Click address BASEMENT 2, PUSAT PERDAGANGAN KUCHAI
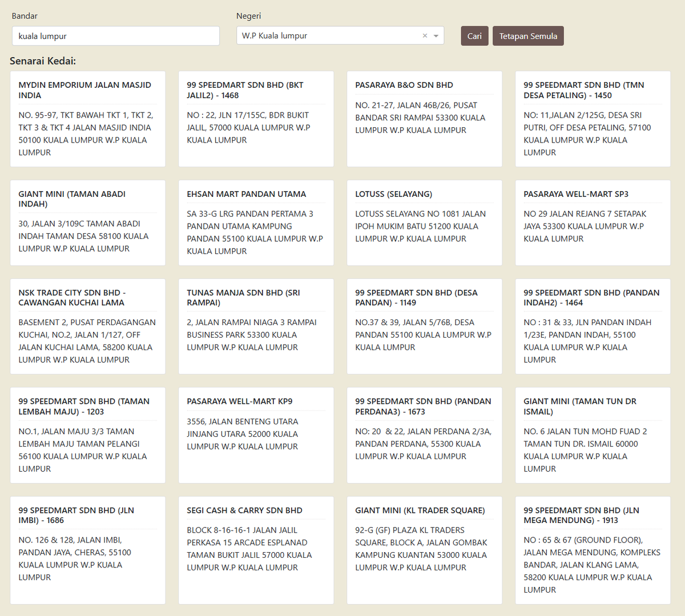 click(x=87, y=341)
